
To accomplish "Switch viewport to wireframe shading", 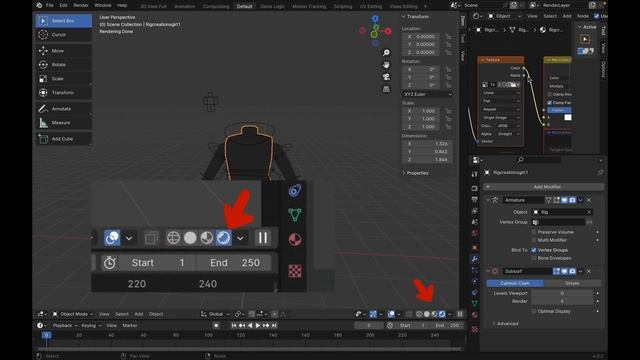I will 419,314.
